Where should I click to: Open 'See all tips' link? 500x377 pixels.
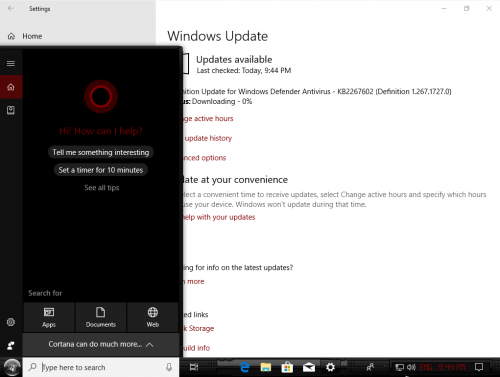pyautogui.click(x=102, y=188)
